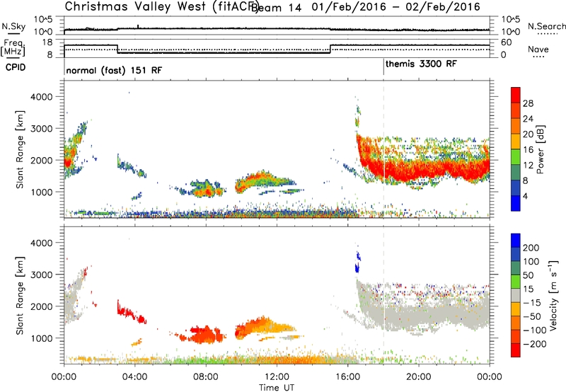Click the '12' label on Power colorbar
566x392 pixels.
[528, 166]
